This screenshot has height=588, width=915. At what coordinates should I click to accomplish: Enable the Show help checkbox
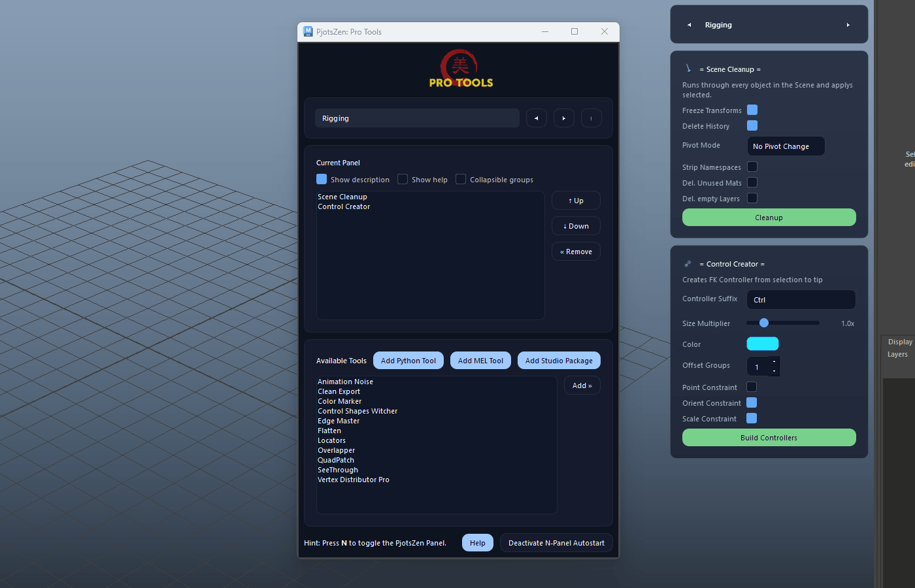pyautogui.click(x=403, y=179)
